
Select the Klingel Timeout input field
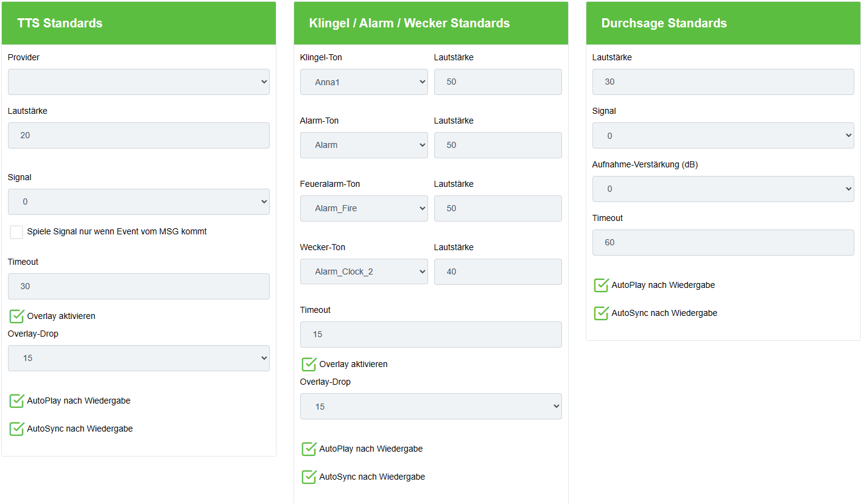pyautogui.click(x=430, y=335)
